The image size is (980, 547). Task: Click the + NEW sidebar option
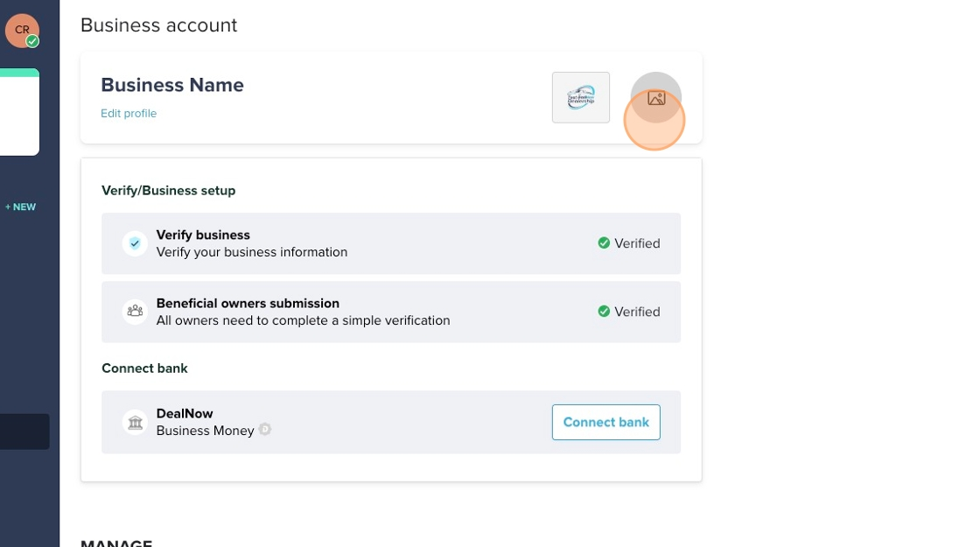click(20, 207)
